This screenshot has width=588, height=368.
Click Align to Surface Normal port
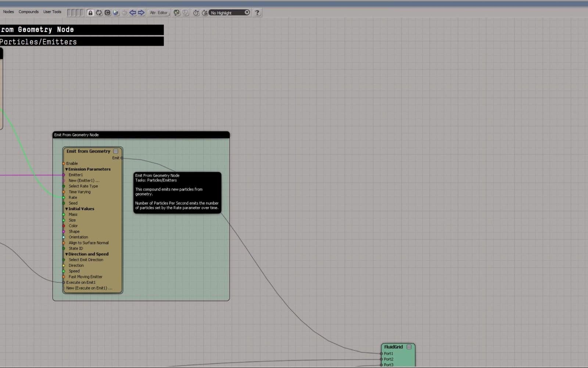pos(64,243)
